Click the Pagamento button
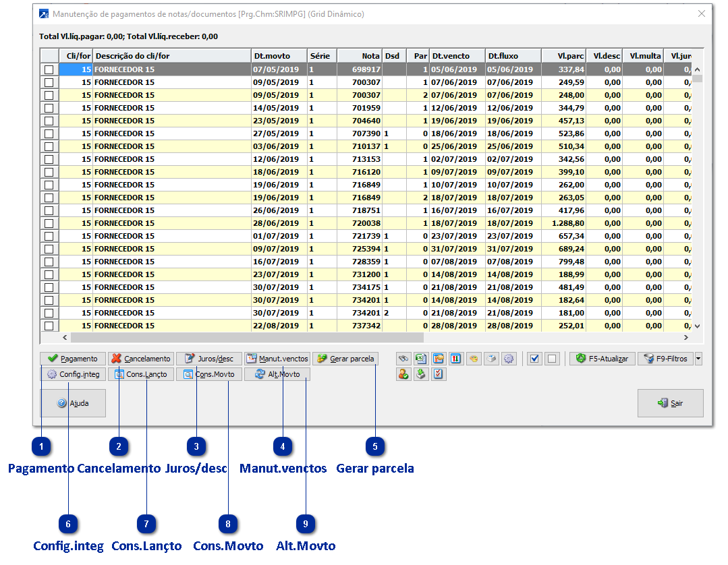The width and height of the screenshot is (728, 565). (x=73, y=359)
